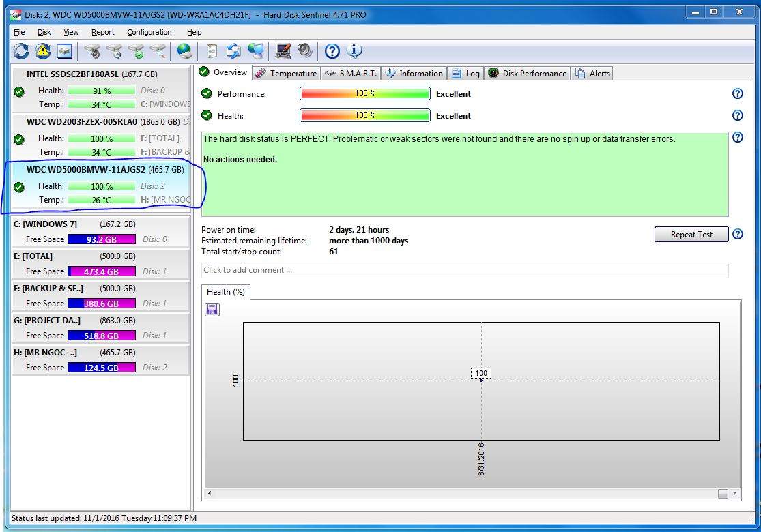This screenshot has height=532, width=761.
Task: Click the green check icon beside WD5000BMVW disk
Action: point(19,187)
